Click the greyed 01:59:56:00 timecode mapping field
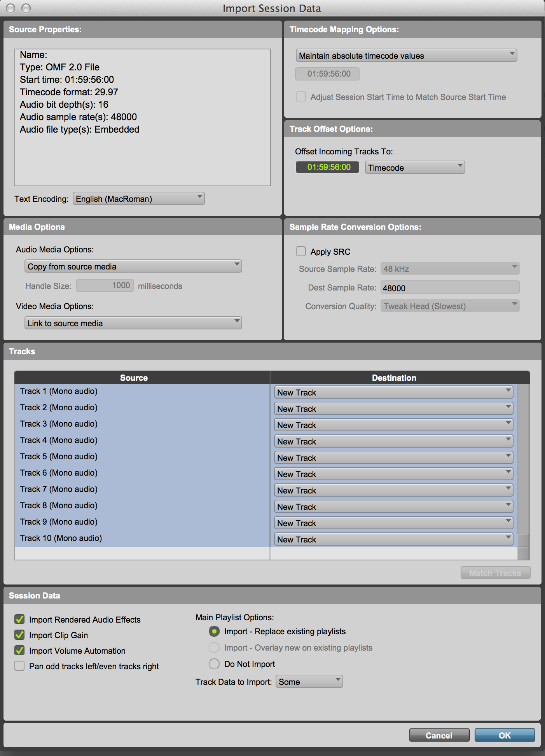Viewport: 545px width, 756px height. [327, 74]
